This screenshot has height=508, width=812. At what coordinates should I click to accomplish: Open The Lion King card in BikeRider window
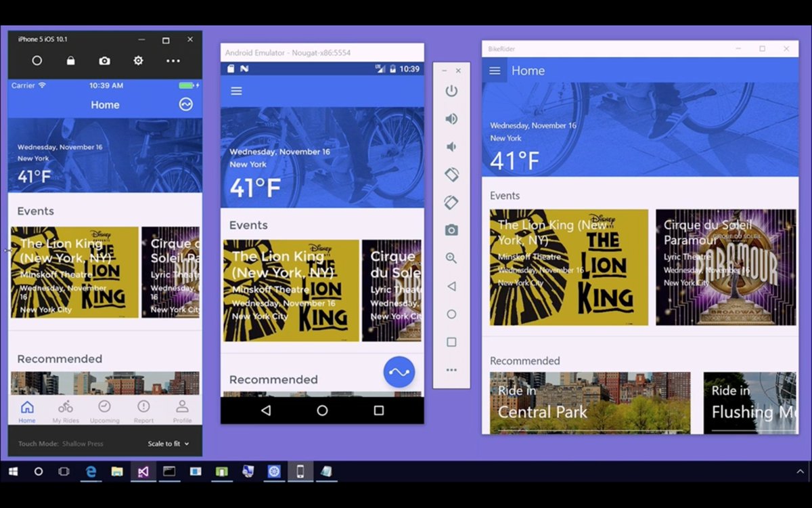click(569, 267)
